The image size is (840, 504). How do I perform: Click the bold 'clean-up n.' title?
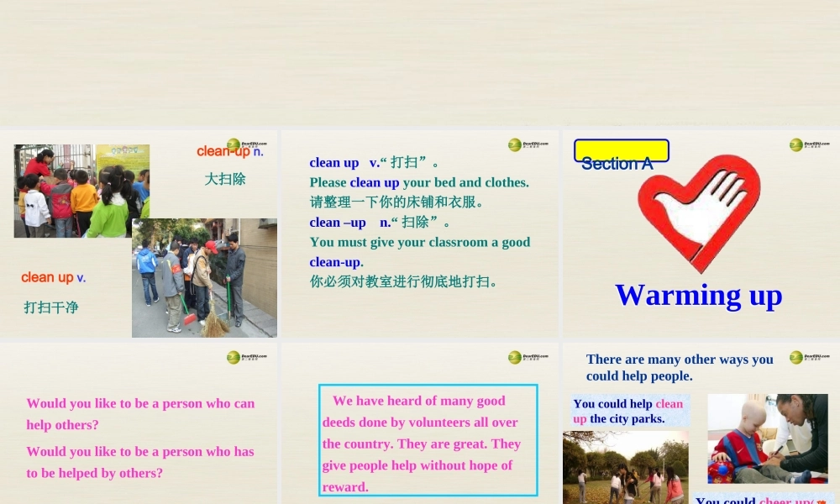click(229, 151)
